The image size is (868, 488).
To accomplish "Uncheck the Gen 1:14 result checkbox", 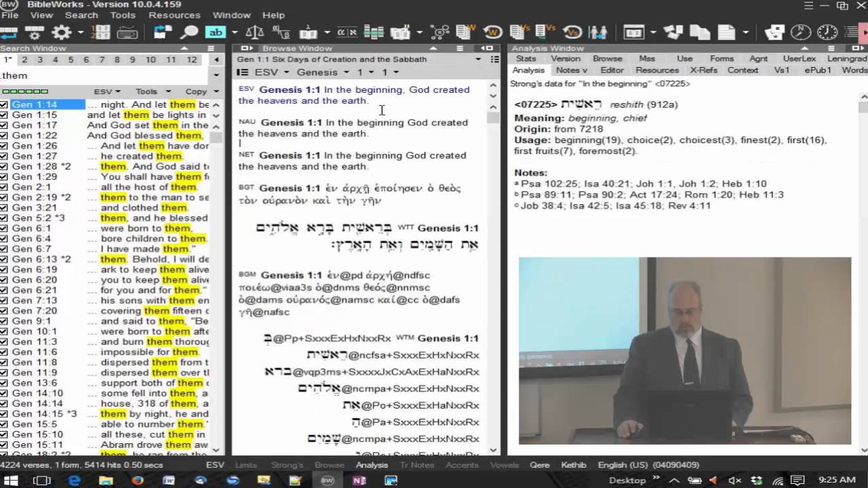I will click(4, 104).
